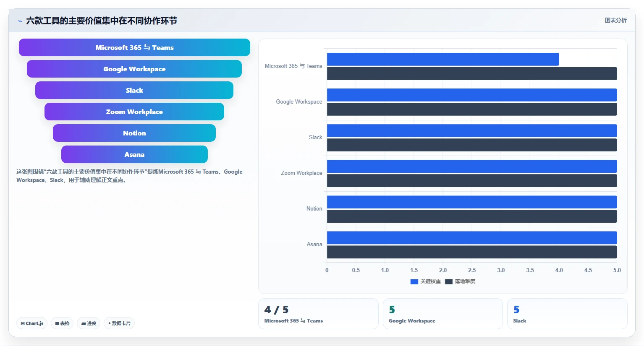The width and height of the screenshot is (644, 346).
Task: Click the dark bar for Slack
Action: tap(472, 145)
